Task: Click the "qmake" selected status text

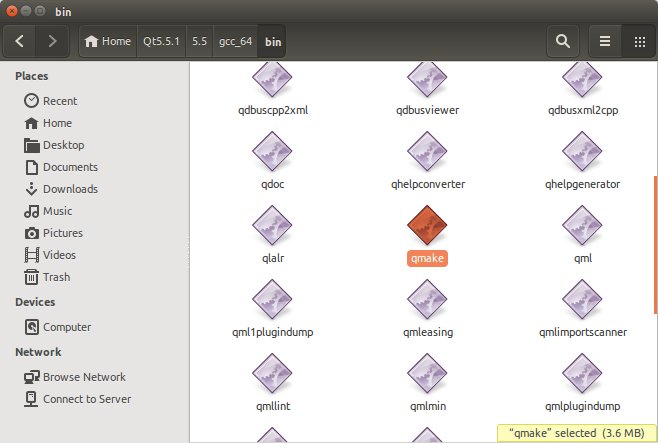Action: tap(577, 433)
